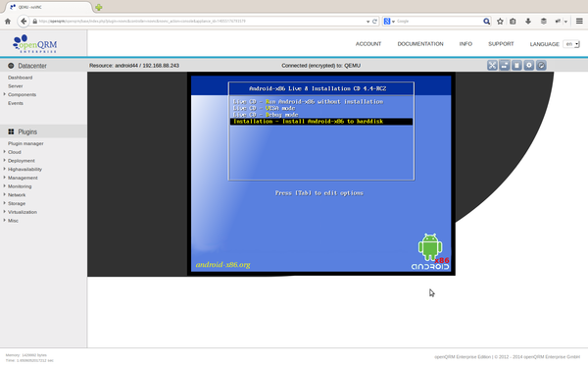Bookmark page with the star icon
588x367 pixels.
[500, 22]
